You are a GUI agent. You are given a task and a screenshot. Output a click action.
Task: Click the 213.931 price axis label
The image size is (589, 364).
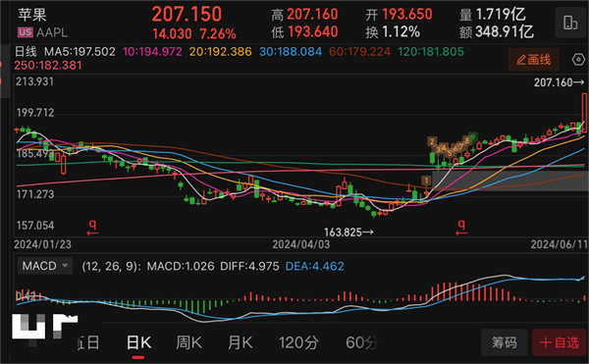coord(34,81)
